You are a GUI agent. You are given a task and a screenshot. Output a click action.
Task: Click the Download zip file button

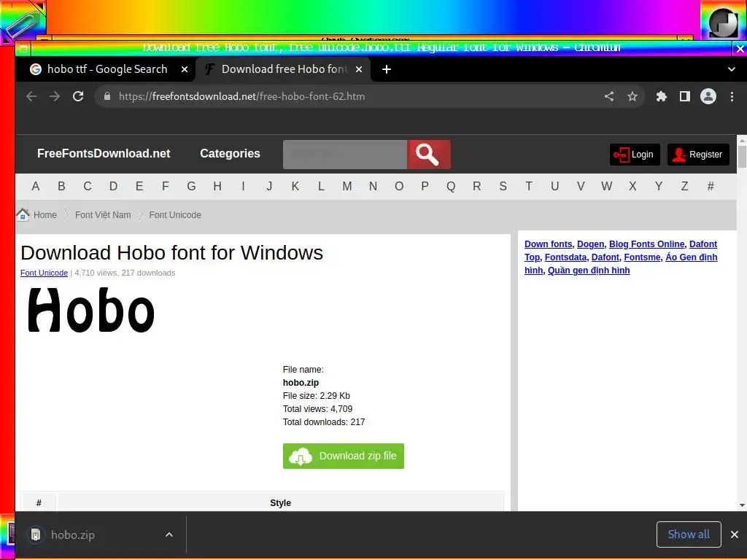point(344,456)
